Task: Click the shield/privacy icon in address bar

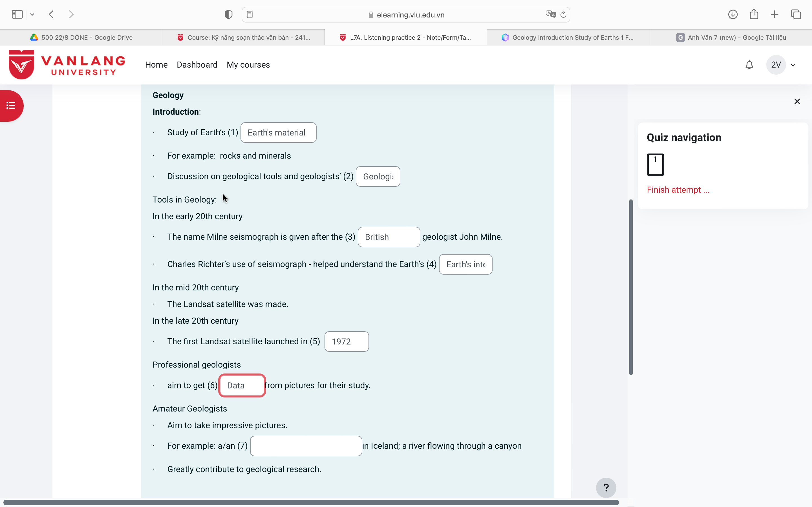Action: click(x=229, y=14)
